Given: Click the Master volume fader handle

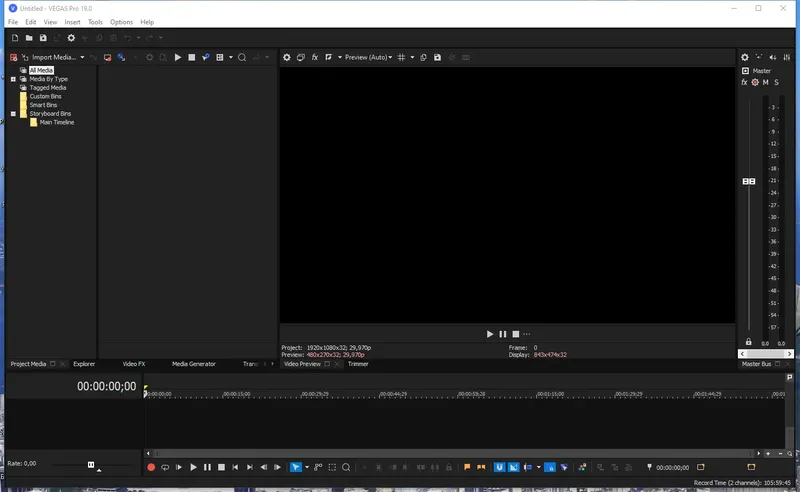Looking at the screenshot, I should click(x=748, y=181).
